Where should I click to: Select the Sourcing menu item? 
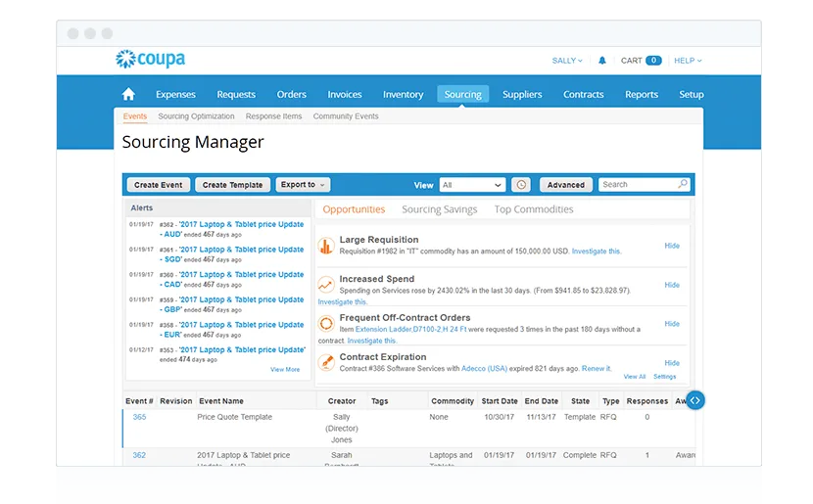462,94
